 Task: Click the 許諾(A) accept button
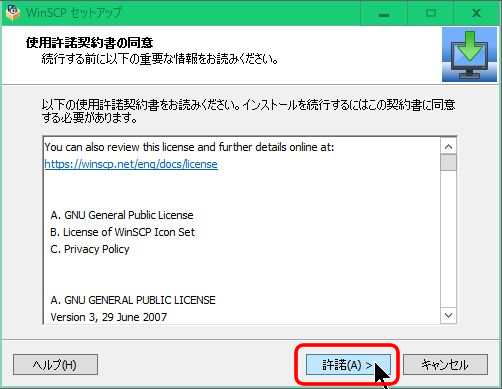coord(348,365)
